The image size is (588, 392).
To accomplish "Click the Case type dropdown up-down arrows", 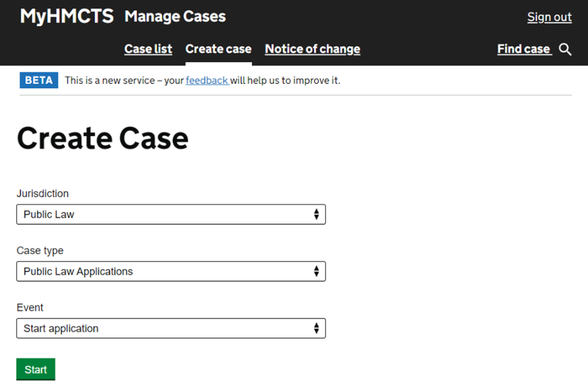I will (x=316, y=271).
